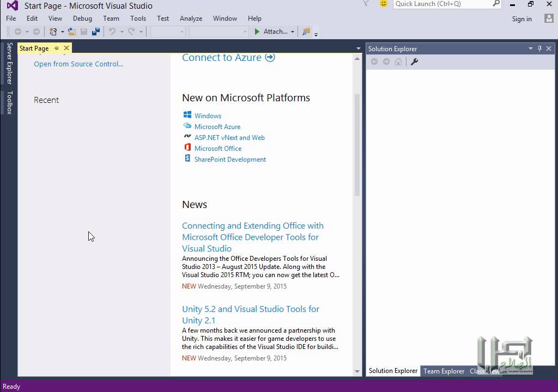Click the Start Page scrollbar thumb
This screenshot has width=558, height=392.
tap(357, 145)
